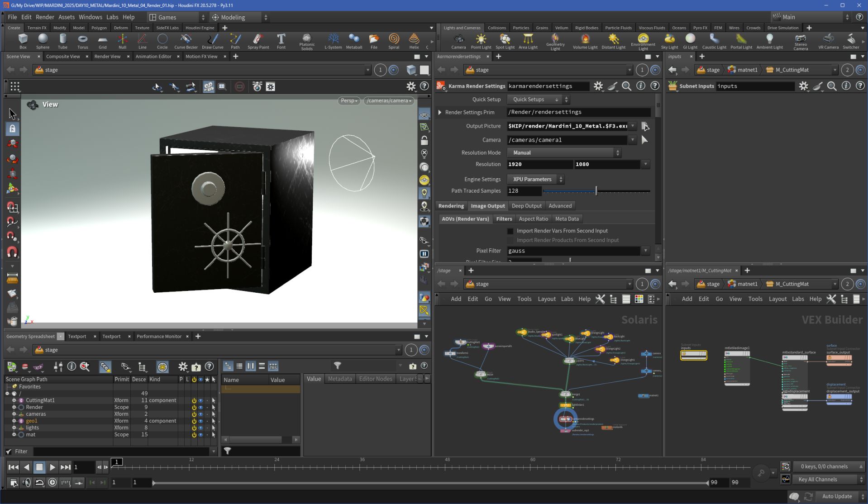Click the Spiral shelf tool
The width and height of the screenshot is (868, 504).
coord(394,41)
